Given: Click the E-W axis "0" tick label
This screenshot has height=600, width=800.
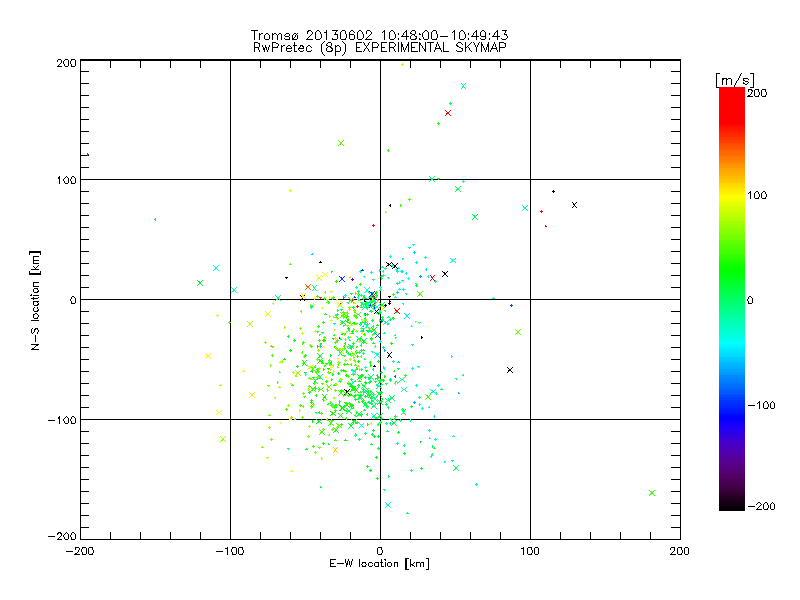Looking at the screenshot, I should pos(380,551).
